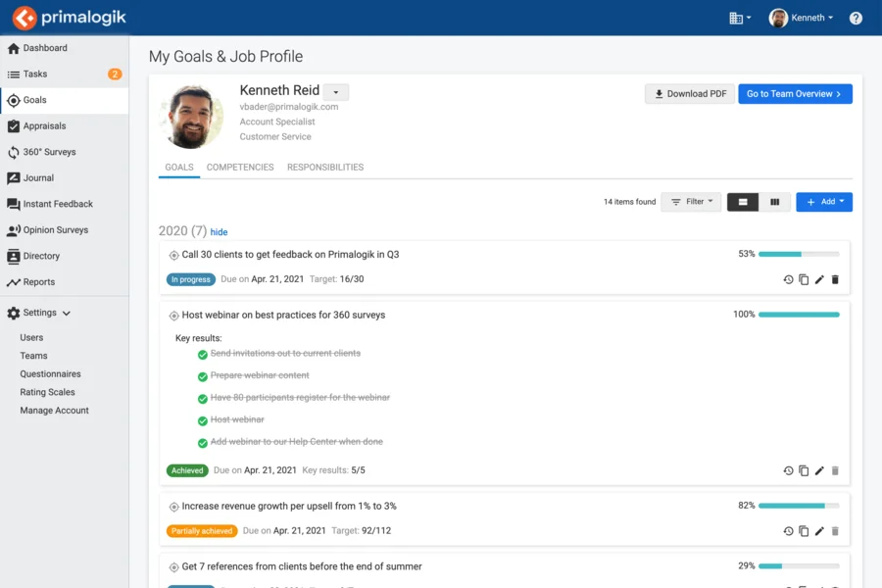Expand the dropdown beside Kenneth Reid's name
Viewport: 882px width, 588px height.
point(334,90)
